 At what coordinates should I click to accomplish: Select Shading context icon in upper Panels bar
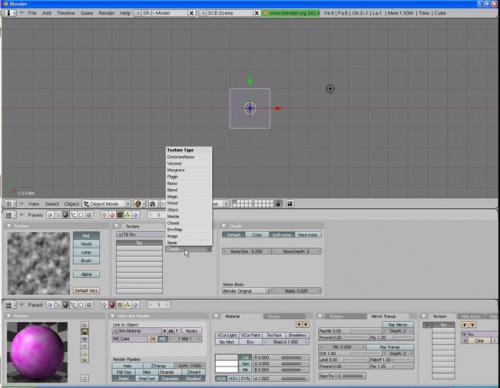click(65, 215)
